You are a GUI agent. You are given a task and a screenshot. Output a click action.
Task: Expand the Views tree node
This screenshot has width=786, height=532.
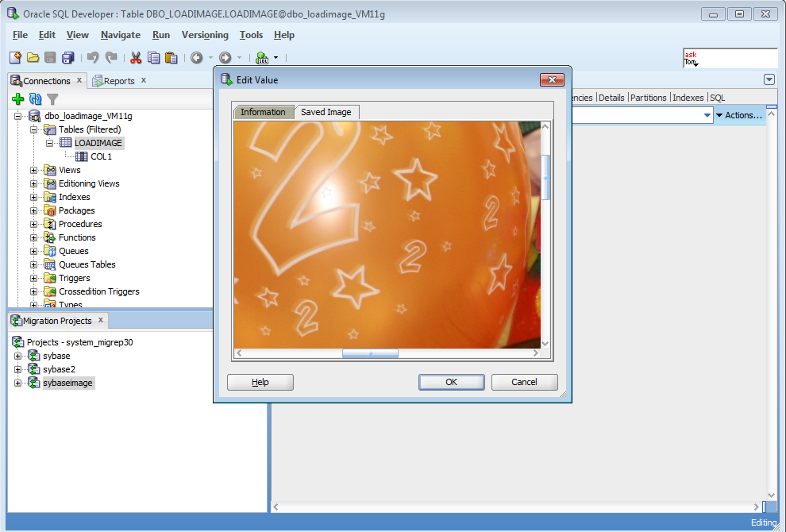[x=33, y=170]
